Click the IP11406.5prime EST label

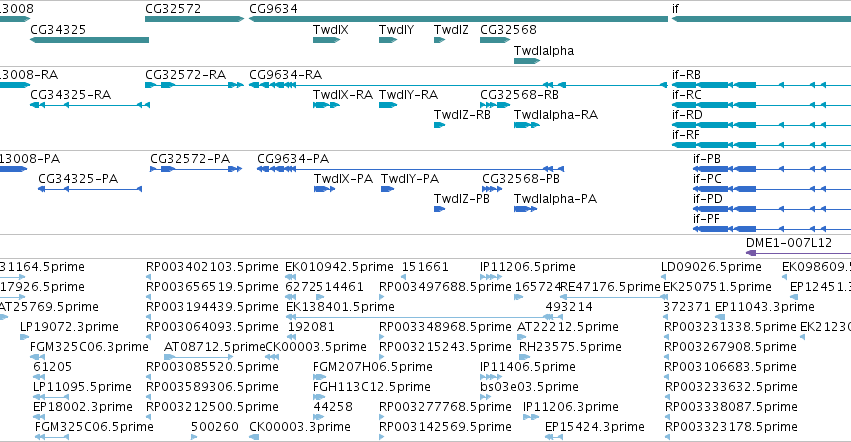click(x=528, y=367)
